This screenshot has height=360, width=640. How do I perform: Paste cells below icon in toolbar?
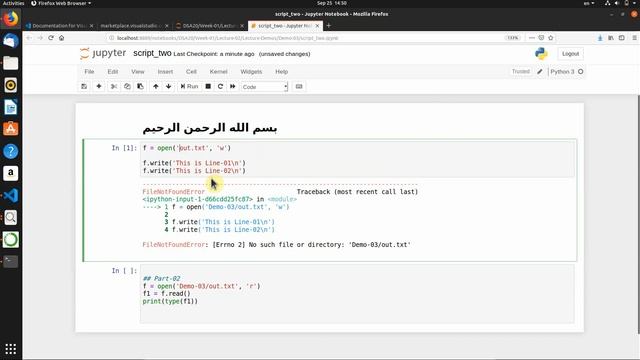[x=140, y=87]
